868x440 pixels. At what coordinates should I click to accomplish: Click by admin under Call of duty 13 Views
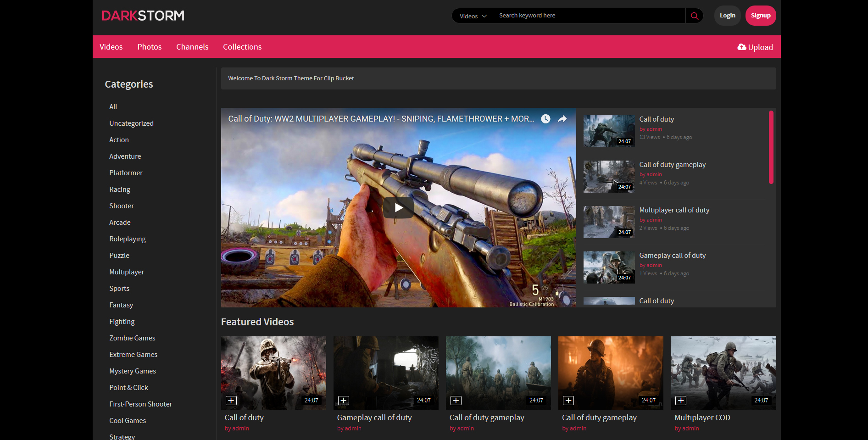[651, 129]
